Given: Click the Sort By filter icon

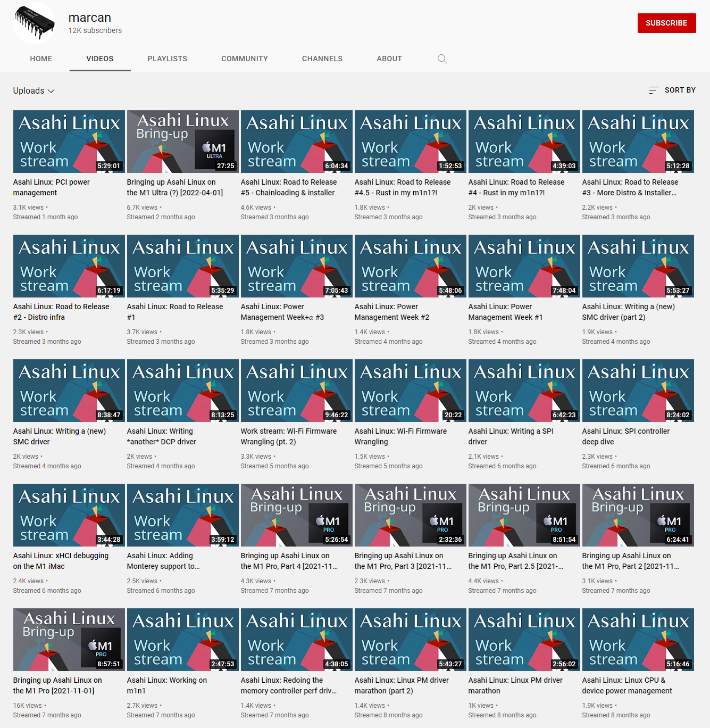Looking at the screenshot, I should click(x=654, y=90).
